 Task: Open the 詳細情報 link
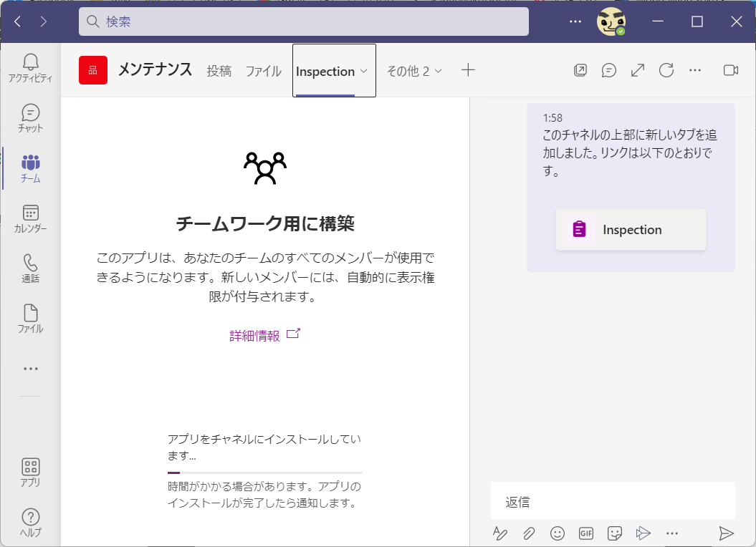coord(264,335)
